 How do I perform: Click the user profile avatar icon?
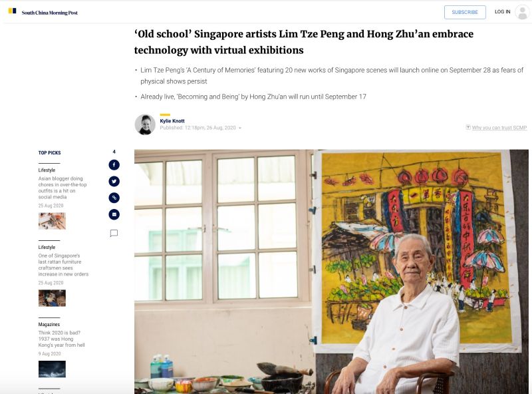click(522, 12)
